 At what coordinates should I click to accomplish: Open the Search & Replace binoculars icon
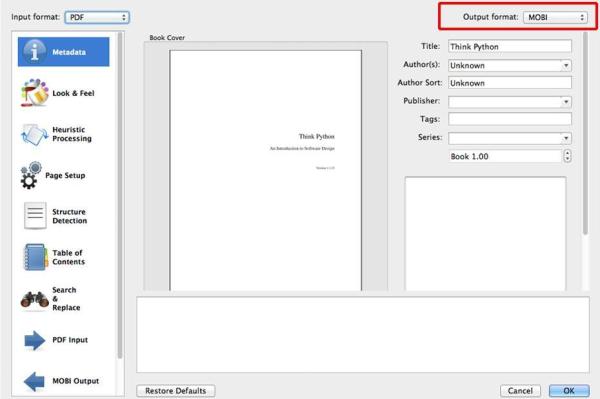pos(34,300)
